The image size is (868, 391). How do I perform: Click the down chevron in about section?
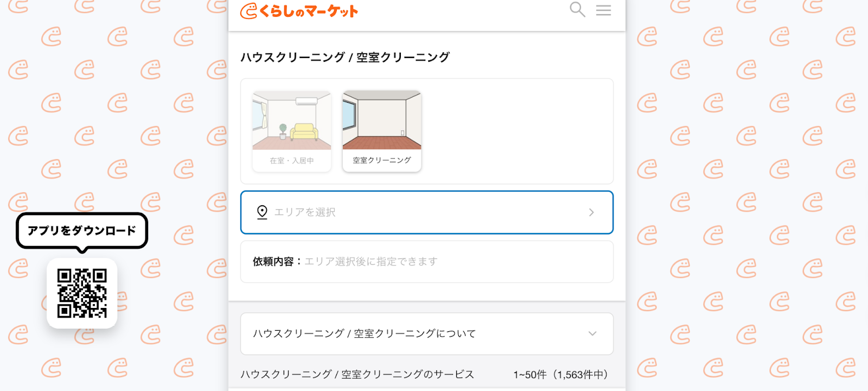click(592, 333)
